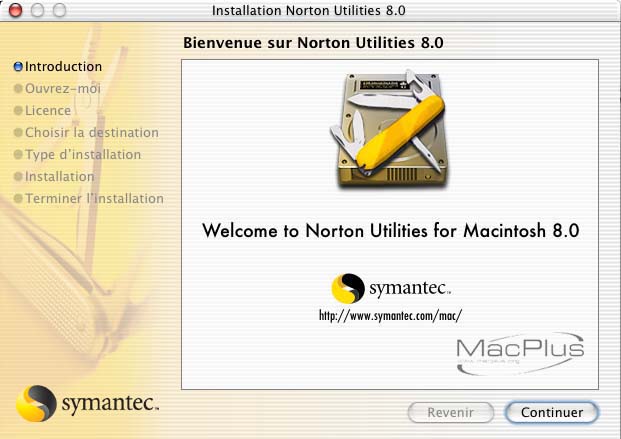Click bullet beside Type d'installation
The width and height of the screenshot is (621, 439).
pyautogui.click(x=18, y=155)
